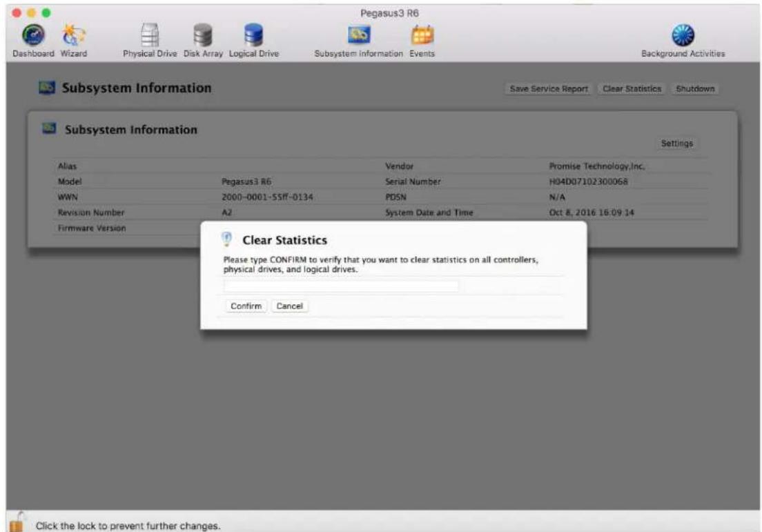Open subsystem Settings
Screen dimensions: 762x532
(x=676, y=144)
